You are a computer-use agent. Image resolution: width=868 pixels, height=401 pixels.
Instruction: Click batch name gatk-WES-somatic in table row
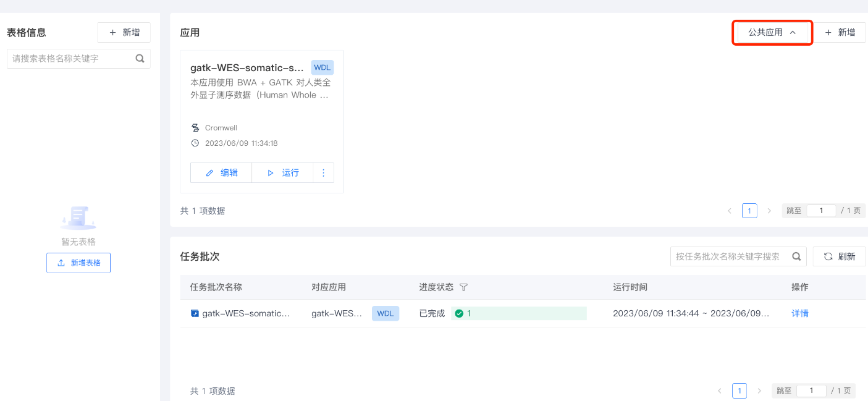(x=246, y=313)
